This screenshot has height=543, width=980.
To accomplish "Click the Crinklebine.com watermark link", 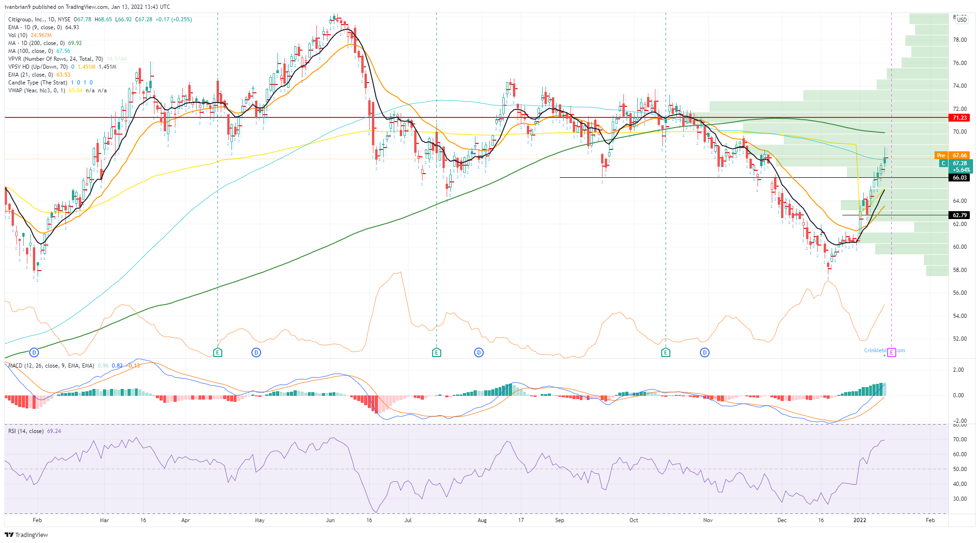I will pos(884,350).
